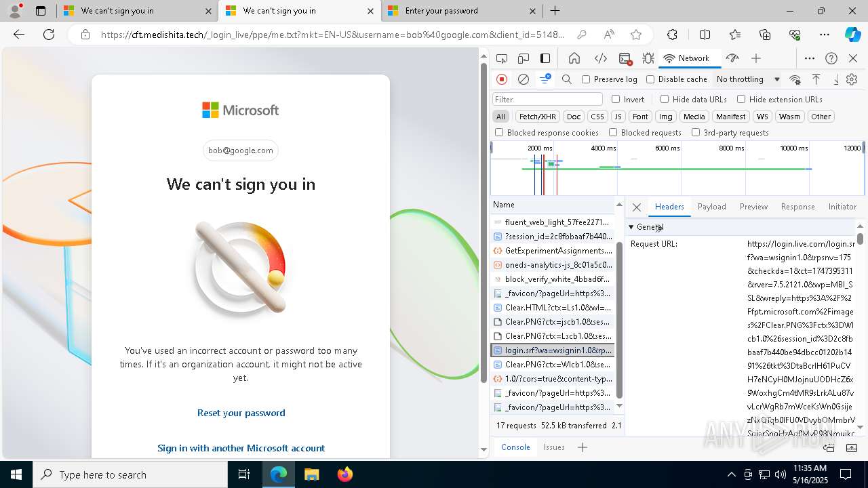The width and height of the screenshot is (868, 488).
Task: Open the Performance gauge panel
Action: 732,58
